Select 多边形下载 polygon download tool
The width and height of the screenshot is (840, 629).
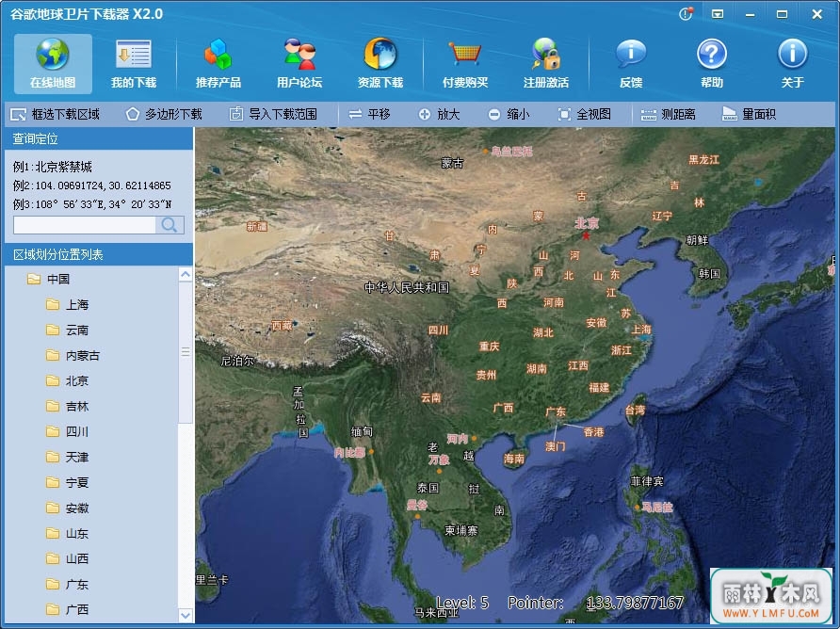click(x=164, y=114)
